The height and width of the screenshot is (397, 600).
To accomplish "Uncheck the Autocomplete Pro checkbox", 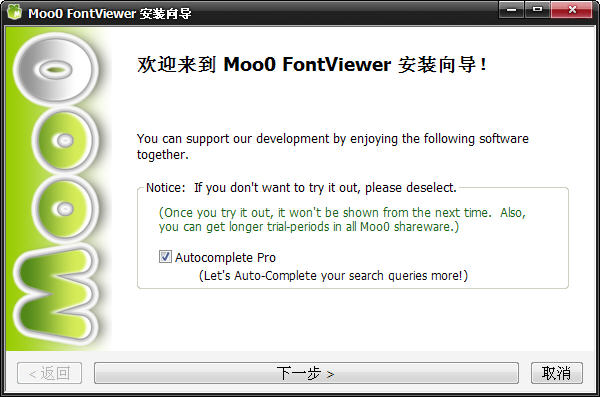I will pyautogui.click(x=165, y=256).
